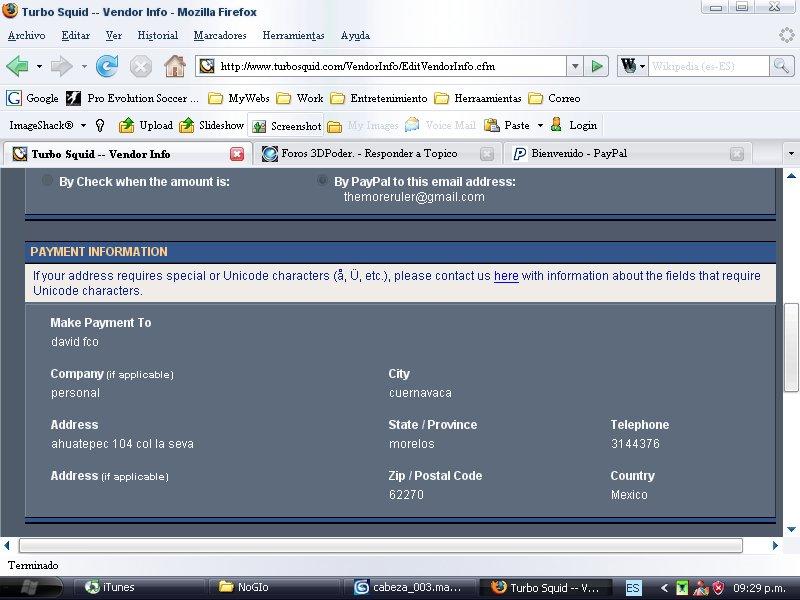Viewport: 800px width, 600px height.
Task: Click the Wikipedia search field
Action: coord(708,66)
